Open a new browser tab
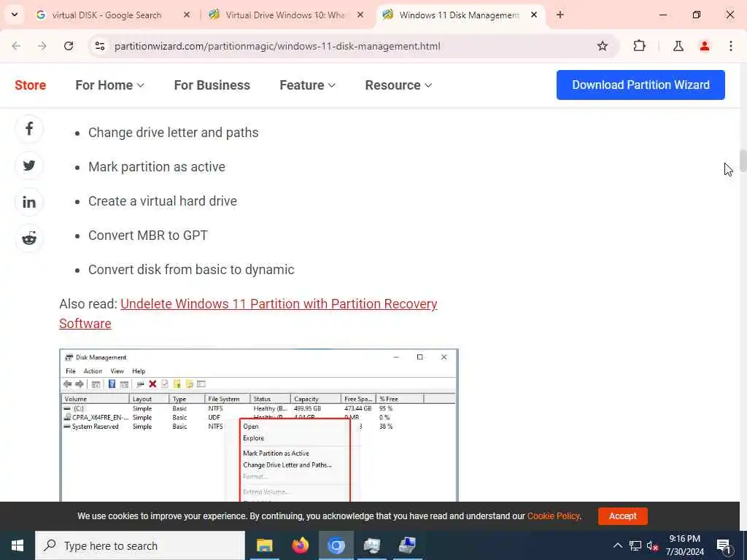Image resolution: width=747 pixels, height=560 pixels. click(x=560, y=15)
